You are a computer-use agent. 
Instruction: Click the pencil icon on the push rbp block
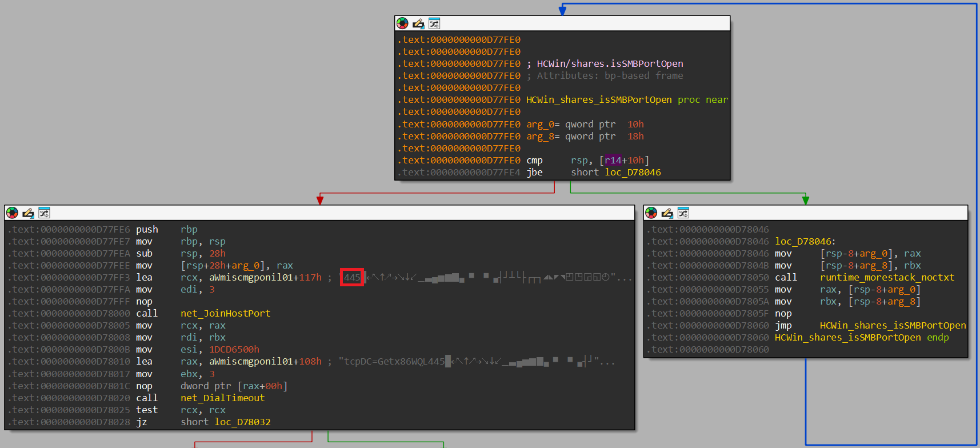28,213
